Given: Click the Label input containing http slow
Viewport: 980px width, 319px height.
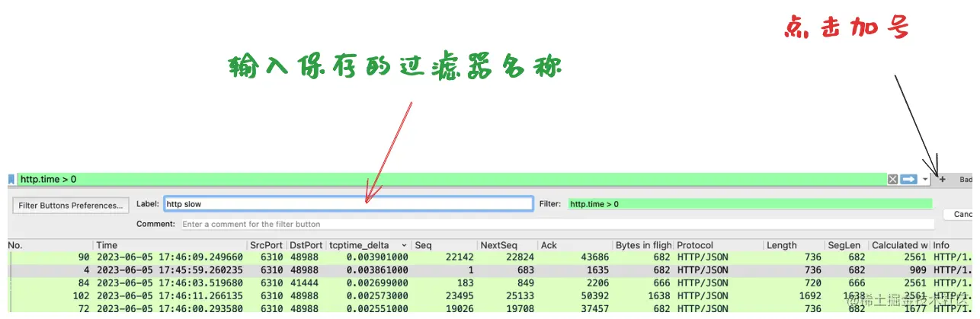Looking at the screenshot, I should point(348,204).
